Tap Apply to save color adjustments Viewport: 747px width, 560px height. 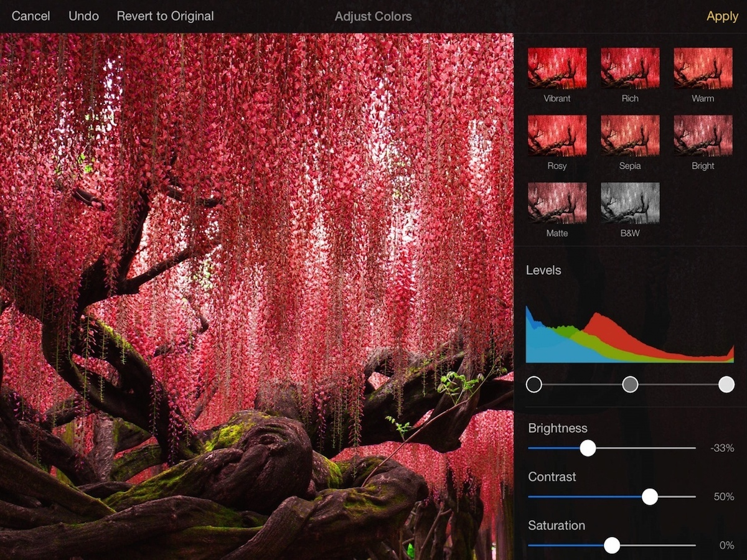click(x=722, y=16)
